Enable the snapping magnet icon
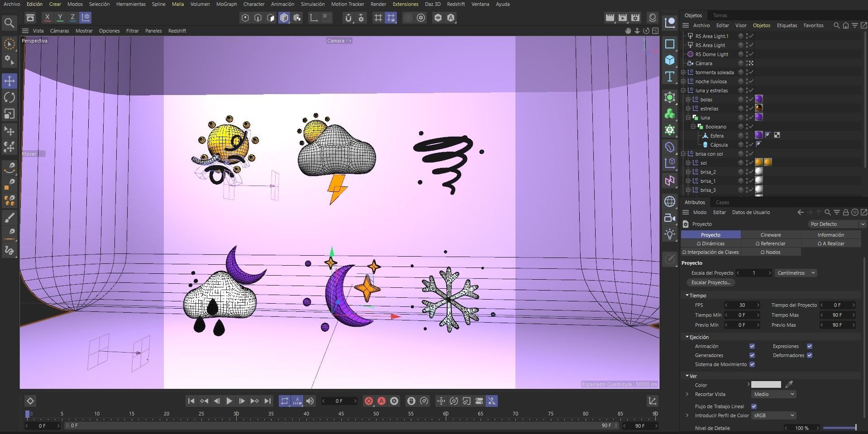868x434 pixels. [x=348, y=18]
